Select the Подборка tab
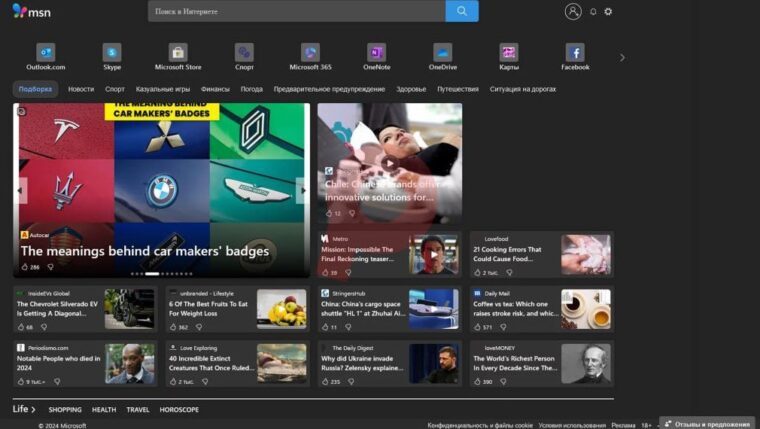This screenshot has width=760, height=429. click(35, 89)
